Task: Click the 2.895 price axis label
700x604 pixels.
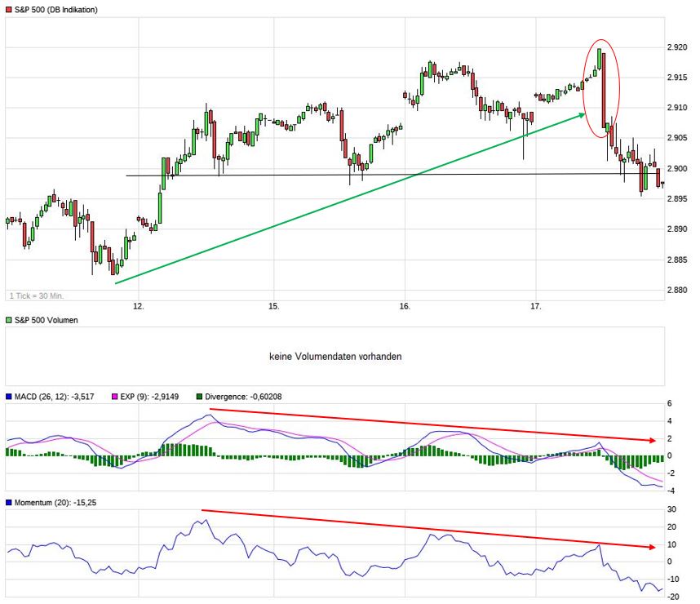Action: coord(677,199)
